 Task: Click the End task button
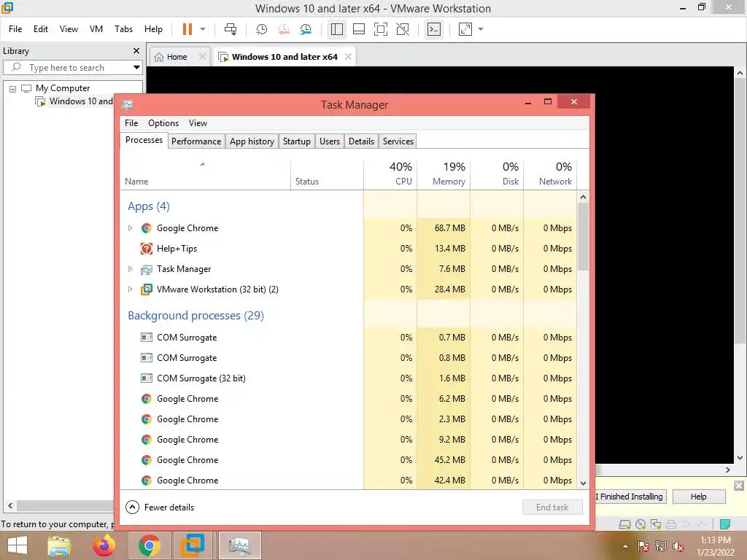click(552, 507)
